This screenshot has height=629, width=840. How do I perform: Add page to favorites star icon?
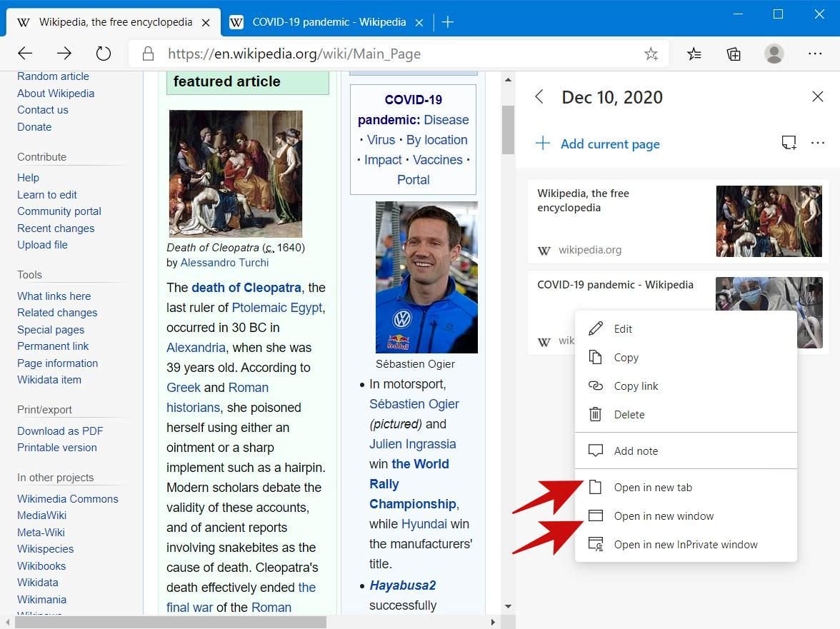(x=651, y=54)
